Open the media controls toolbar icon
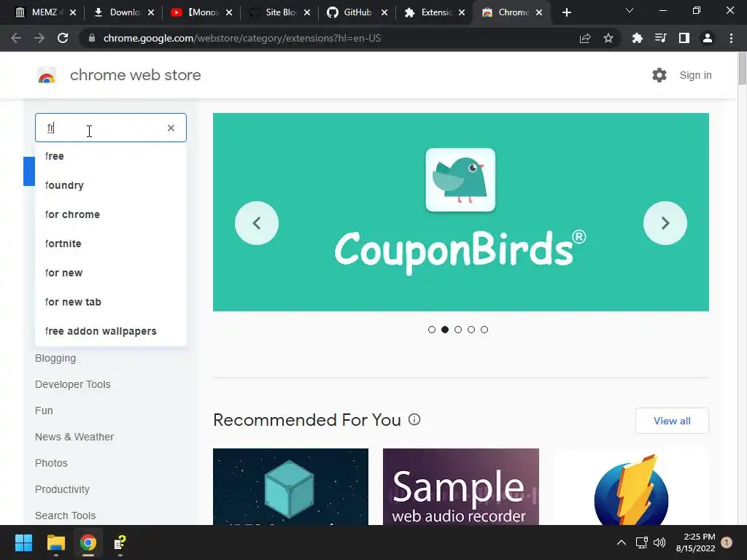The height and width of the screenshot is (560, 747). pos(660,38)
